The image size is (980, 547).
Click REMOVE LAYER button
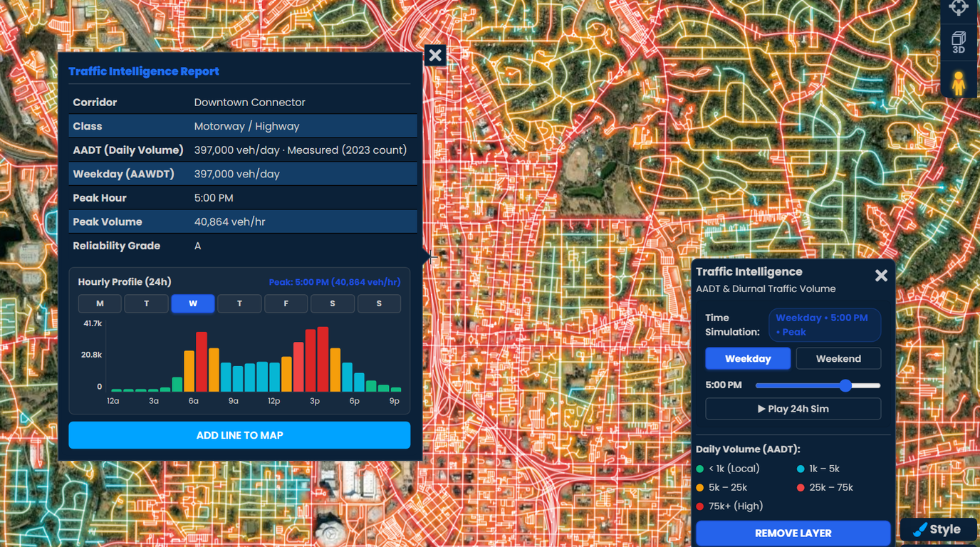click(793, 533)
